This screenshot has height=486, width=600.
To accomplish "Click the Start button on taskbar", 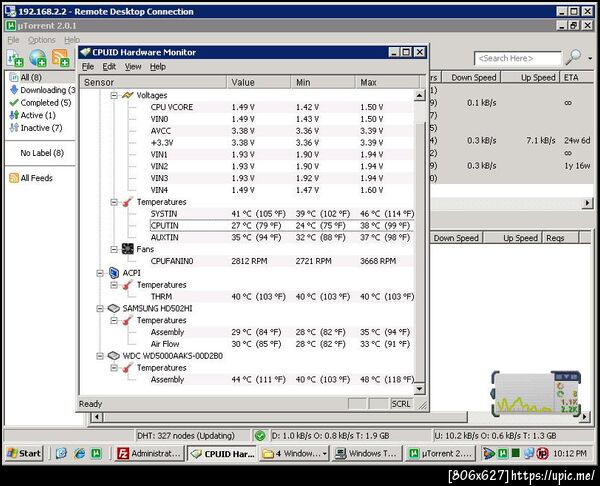I will 24,454.
